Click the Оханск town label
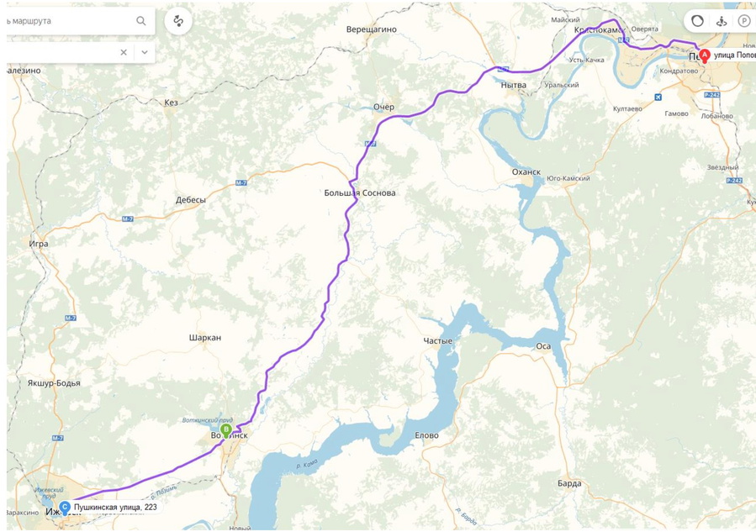This screenshot has width=756, height=532. (526, 172)
